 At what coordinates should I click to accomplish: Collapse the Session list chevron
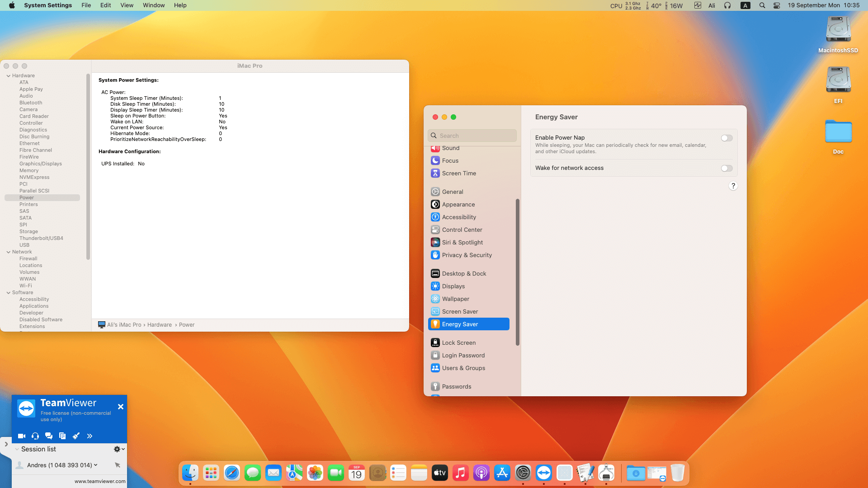[17, 449]
